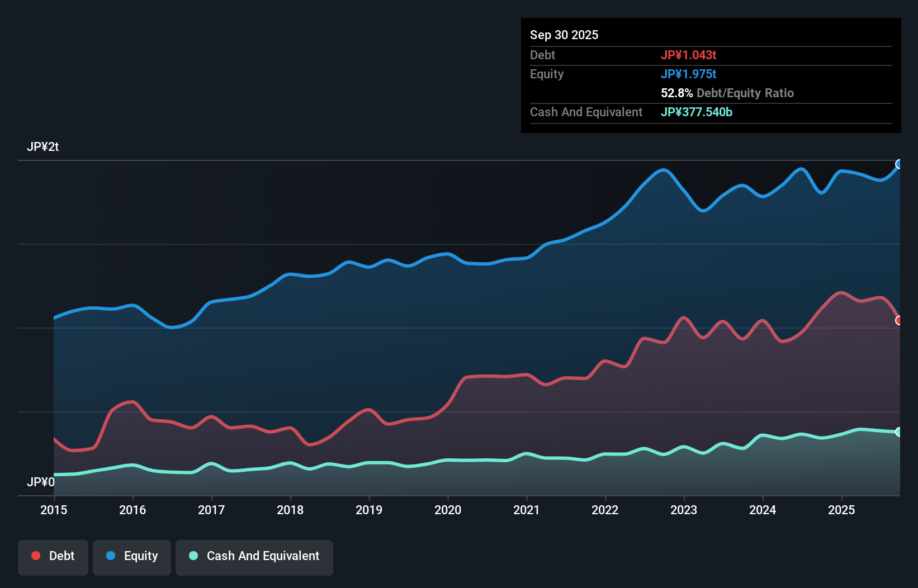Select the 2025 year label
918x588 pixels.
pos(842,510)
